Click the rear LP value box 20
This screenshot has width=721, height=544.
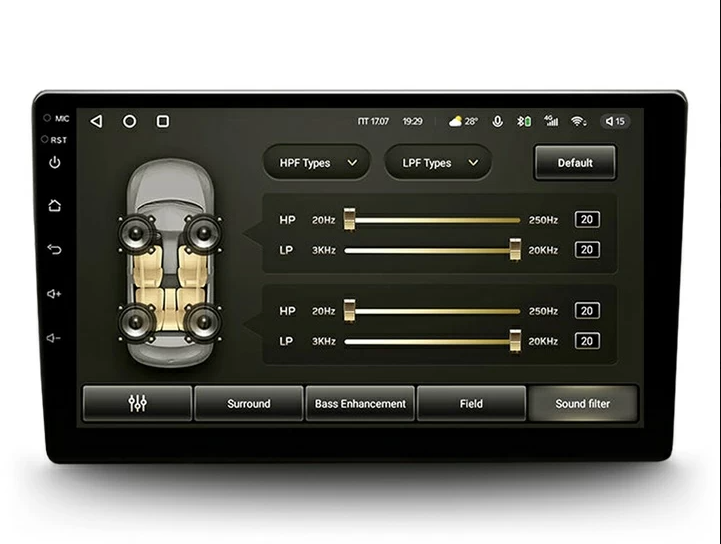tap(587, 341)
